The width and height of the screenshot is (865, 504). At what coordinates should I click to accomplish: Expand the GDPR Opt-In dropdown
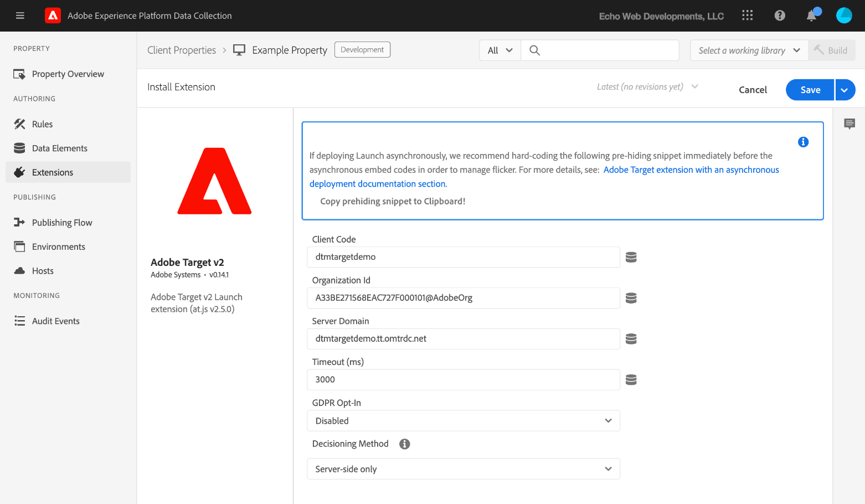463,421
